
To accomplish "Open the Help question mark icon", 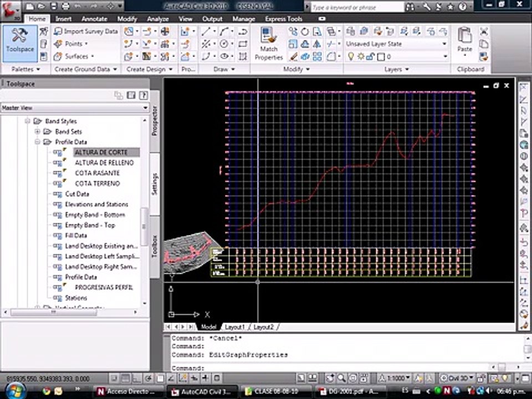I will 462,7.
